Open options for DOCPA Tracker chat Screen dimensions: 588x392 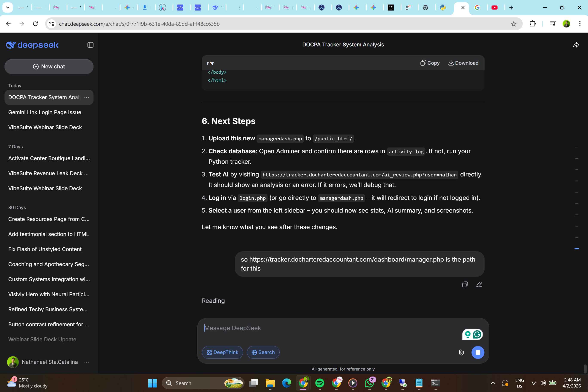86,97
